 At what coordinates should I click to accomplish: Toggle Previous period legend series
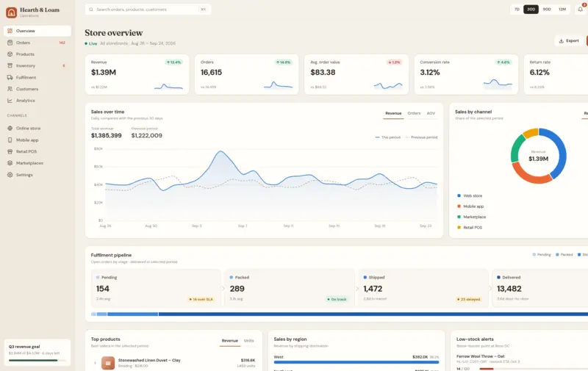click(421, 137)
